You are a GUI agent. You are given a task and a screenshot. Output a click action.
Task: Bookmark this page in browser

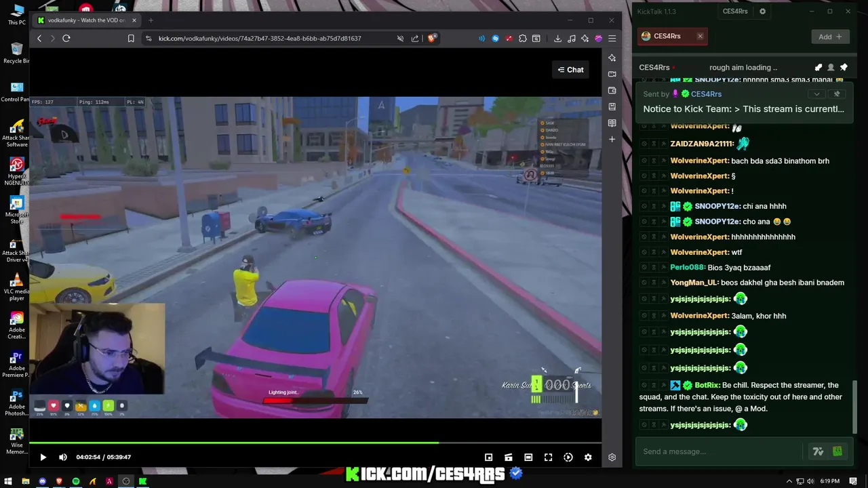coord(131,39)
